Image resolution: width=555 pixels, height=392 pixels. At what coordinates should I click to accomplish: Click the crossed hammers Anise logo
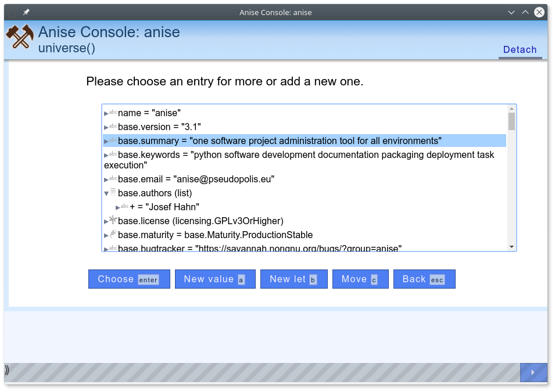[20, 37]
